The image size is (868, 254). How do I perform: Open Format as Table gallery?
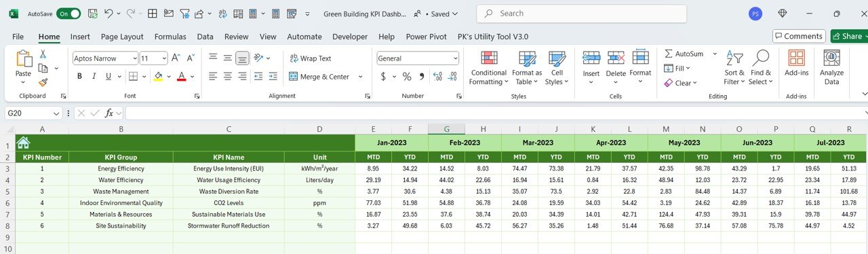pyautogui.click(x=526, y=68)
